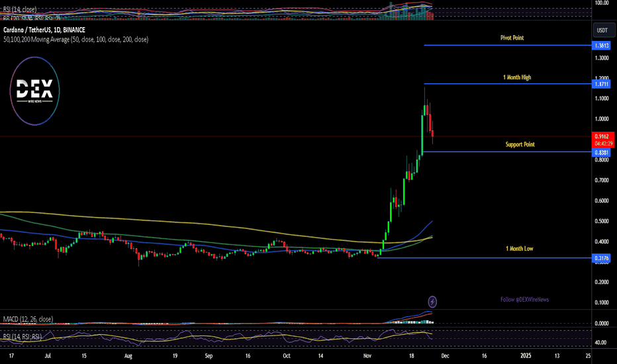Click the 2025 label on time axis
Screen dimensions: 617x364
[526, 356]
